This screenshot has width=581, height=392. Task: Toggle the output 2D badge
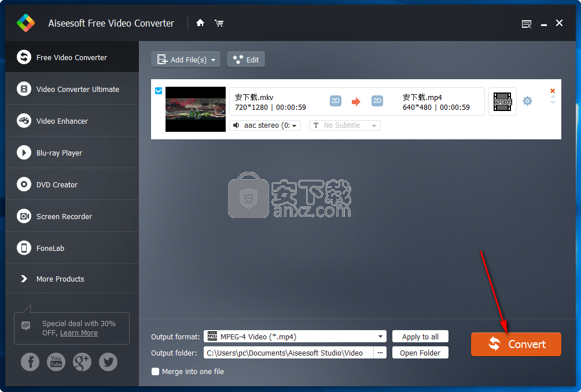click(377, 101)
